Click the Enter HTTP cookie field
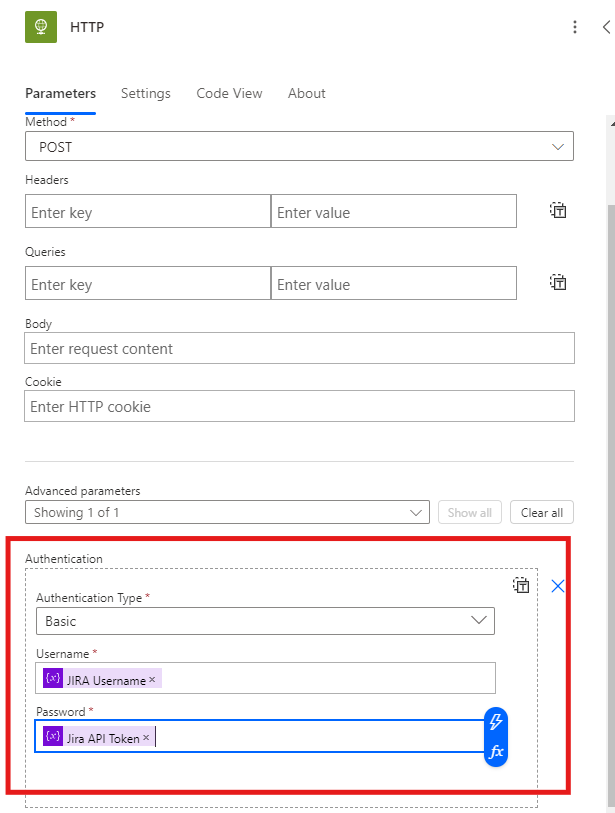The height and width of the screenshot is (813, 615). (x=300, y=406)
